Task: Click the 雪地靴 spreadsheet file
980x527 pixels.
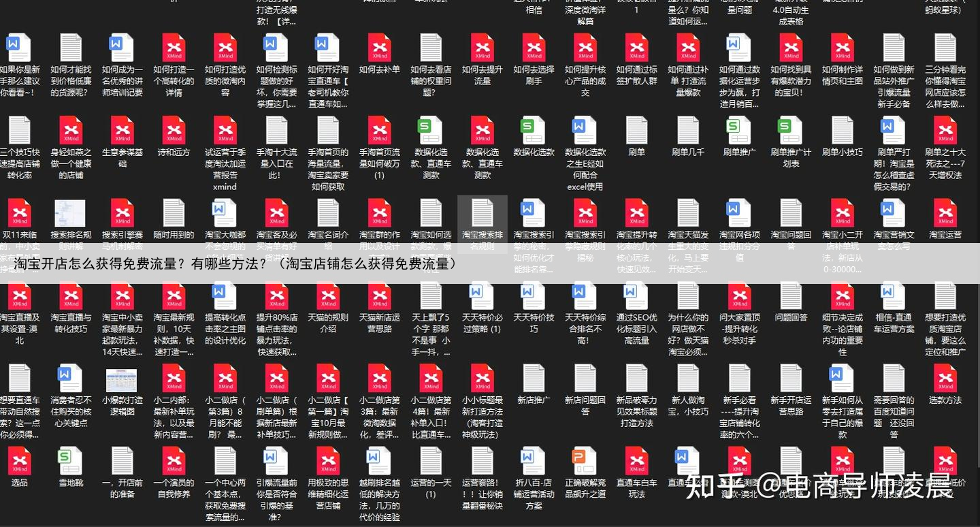Action: click(70, 462)
